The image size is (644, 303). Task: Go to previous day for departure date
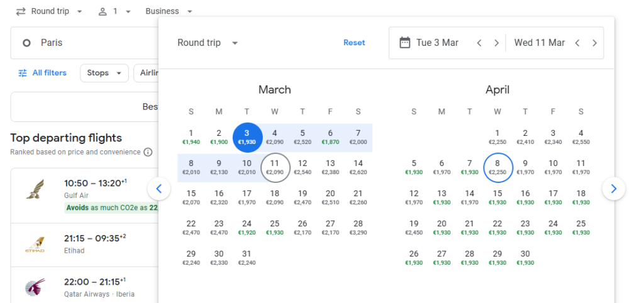point(479,43)
